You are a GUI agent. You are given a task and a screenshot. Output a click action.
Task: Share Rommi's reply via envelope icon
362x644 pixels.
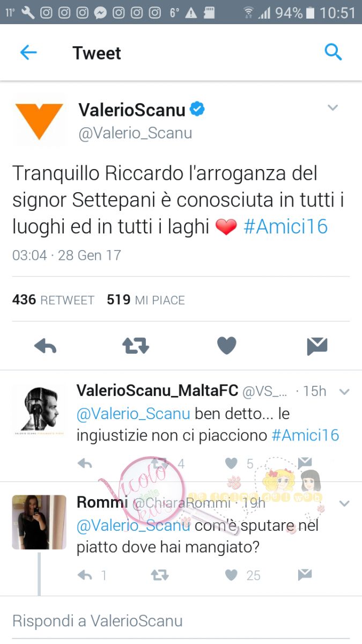305,575
